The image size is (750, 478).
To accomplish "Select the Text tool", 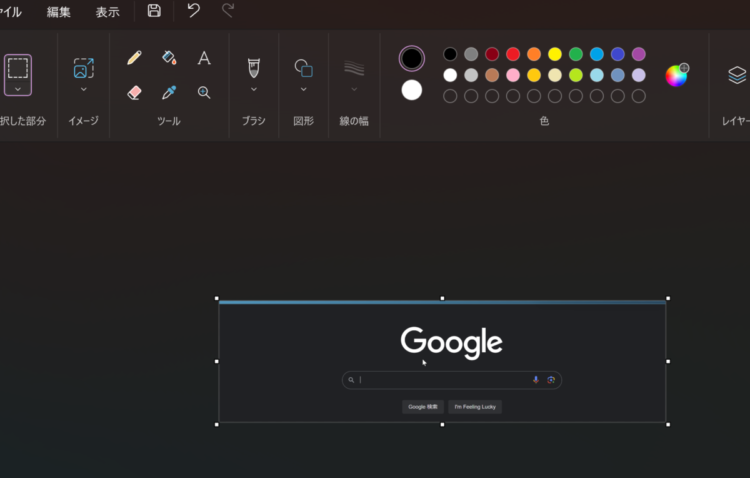I will (204, 58).
